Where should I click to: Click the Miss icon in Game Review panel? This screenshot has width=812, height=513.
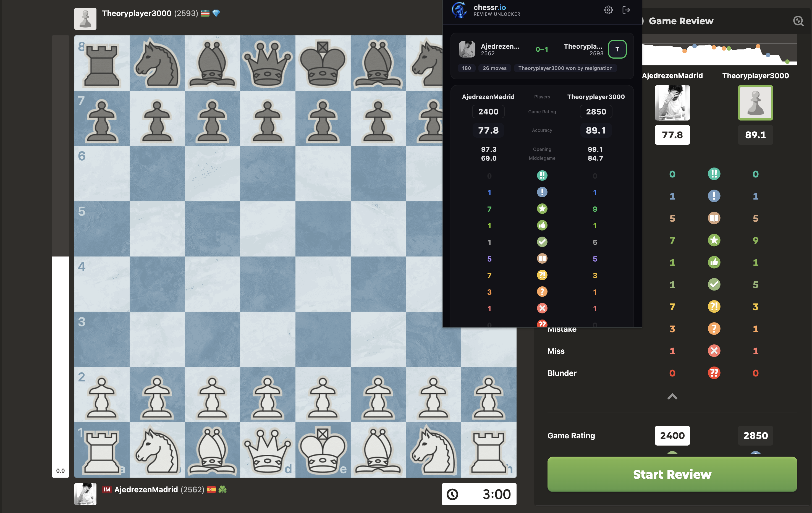click(714, 351)
